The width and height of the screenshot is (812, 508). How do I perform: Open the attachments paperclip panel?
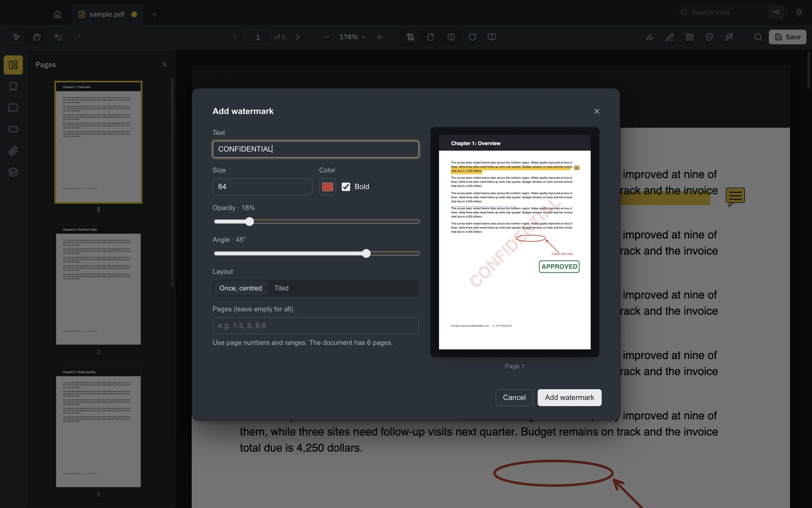[13, 151]
